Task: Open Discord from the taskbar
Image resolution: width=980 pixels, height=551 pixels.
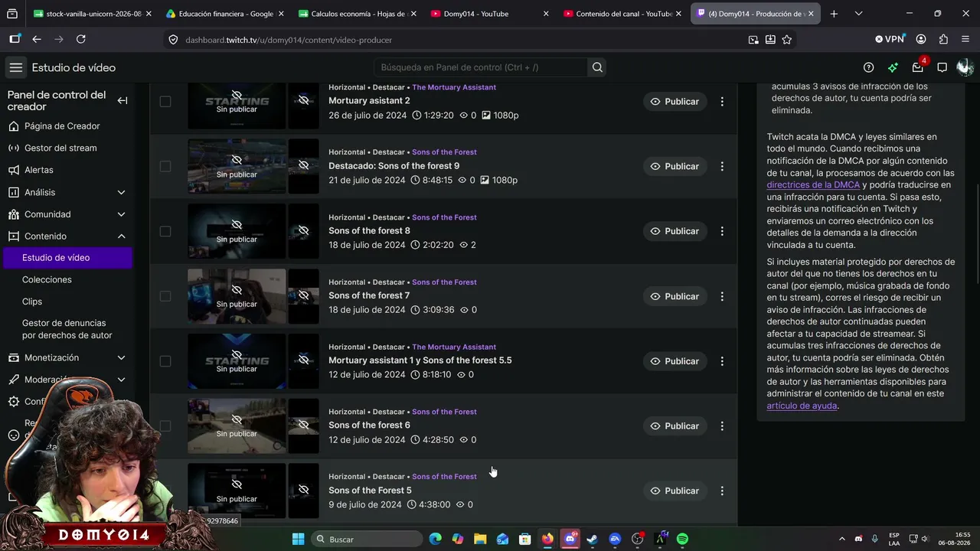Action: point(570,540)
